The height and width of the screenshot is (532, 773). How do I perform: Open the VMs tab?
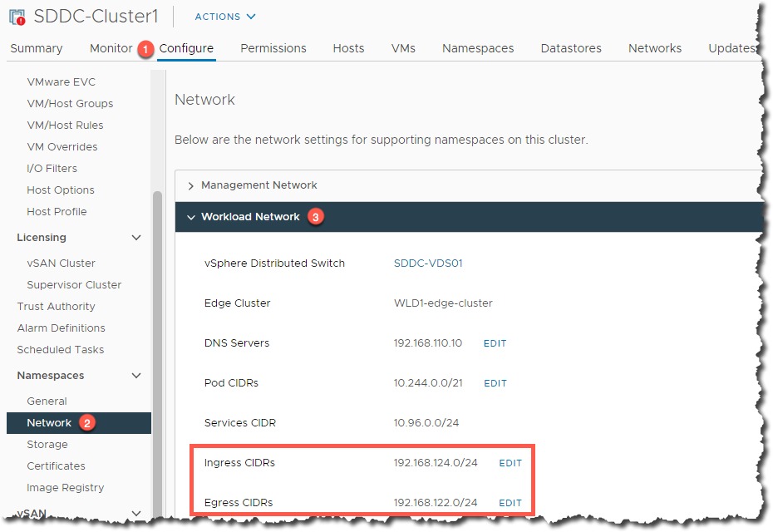[403, 48]
